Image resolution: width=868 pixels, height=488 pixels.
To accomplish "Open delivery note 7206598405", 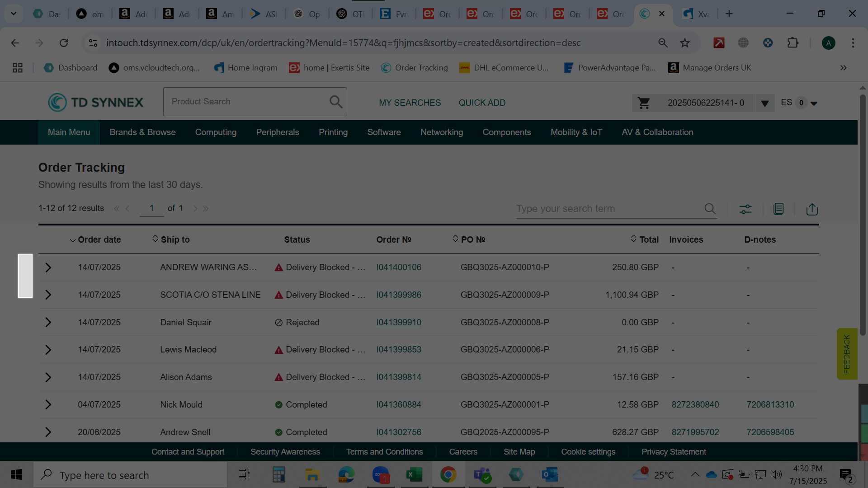I will (770, 432).
